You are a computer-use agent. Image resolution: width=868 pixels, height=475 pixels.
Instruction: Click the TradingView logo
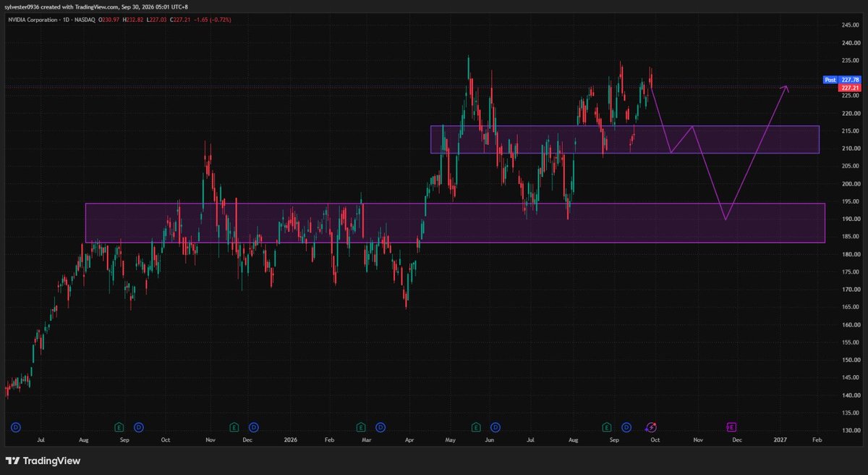click(x=43, y=461)
